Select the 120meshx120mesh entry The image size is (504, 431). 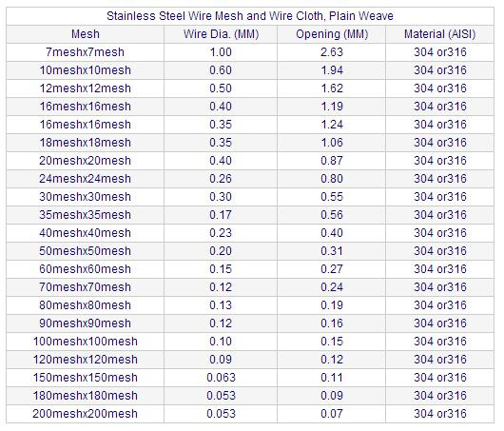86,360
